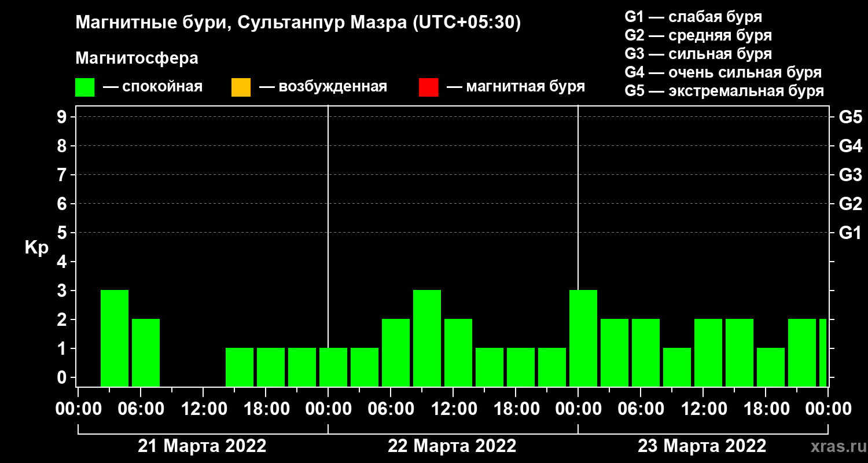Click legend line 'G1 — слабая буря'

pos(693,17)
